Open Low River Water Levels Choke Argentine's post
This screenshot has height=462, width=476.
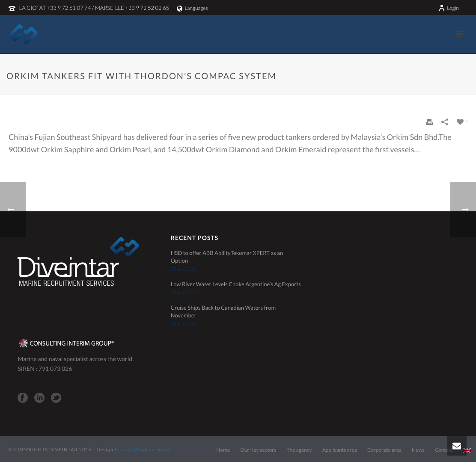coord(235,284)
